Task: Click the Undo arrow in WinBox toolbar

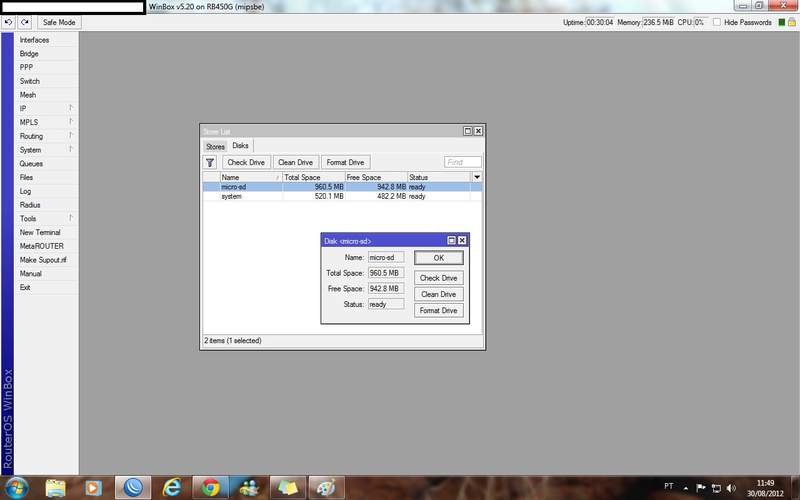Action: coord(8,22)
